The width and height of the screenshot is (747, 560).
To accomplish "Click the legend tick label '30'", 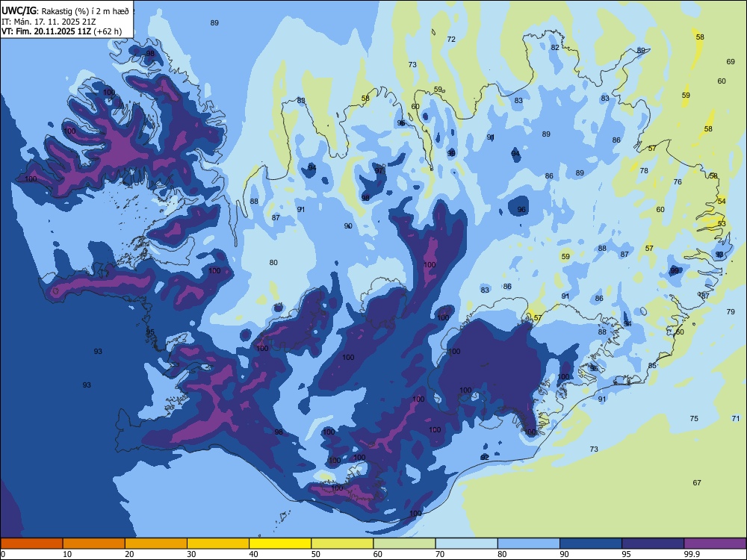I will click(191, 554).
